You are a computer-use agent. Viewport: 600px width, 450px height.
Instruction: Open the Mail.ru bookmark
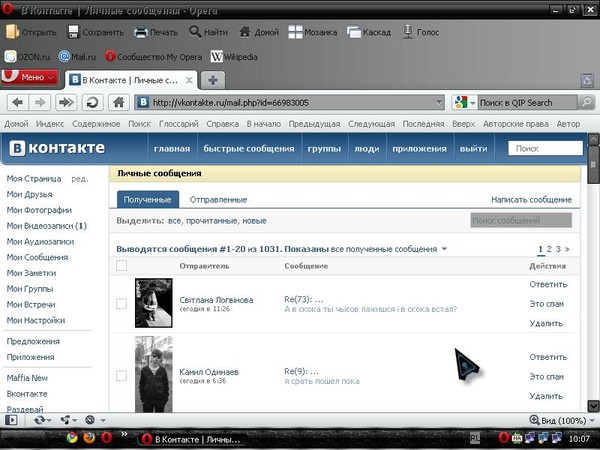77,57
